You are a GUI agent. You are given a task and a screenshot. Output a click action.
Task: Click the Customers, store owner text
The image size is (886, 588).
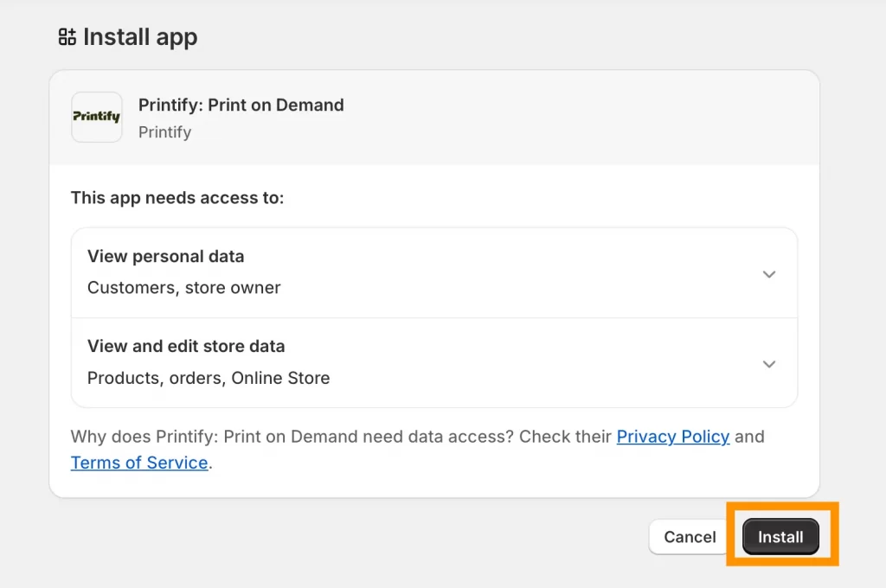(x=183, y=288)
